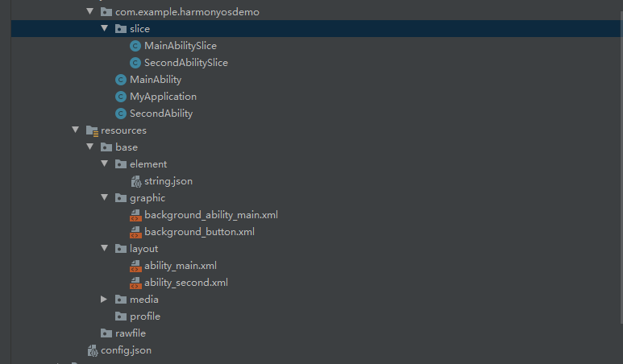
Task: Click the config.json file icon
Action: pyautogui.click(x=93, y=350)
